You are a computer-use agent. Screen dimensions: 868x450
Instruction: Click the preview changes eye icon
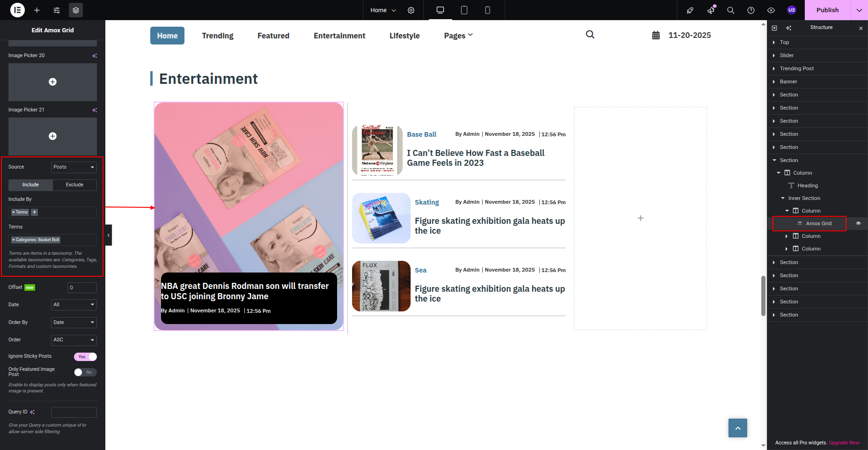pyautogui.click(x=771, y=10)
